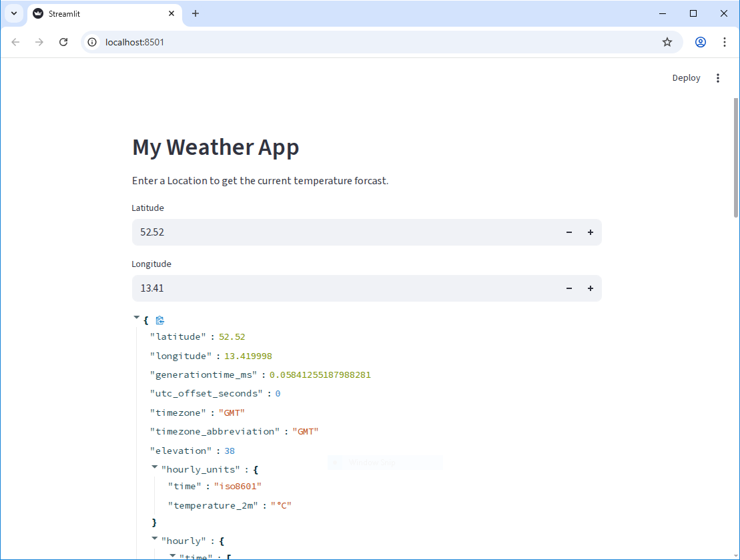
Task: Increment the Latitude value with plus stepper
Action: click(591, 232)
